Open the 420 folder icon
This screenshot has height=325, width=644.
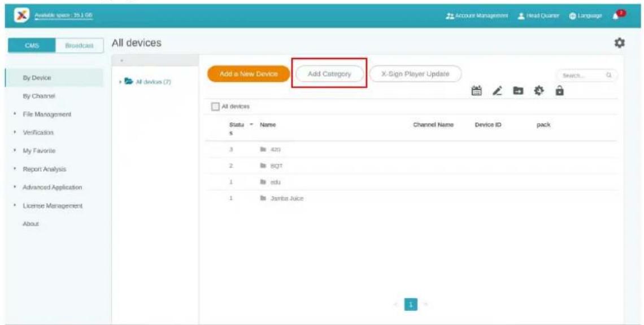263,150
